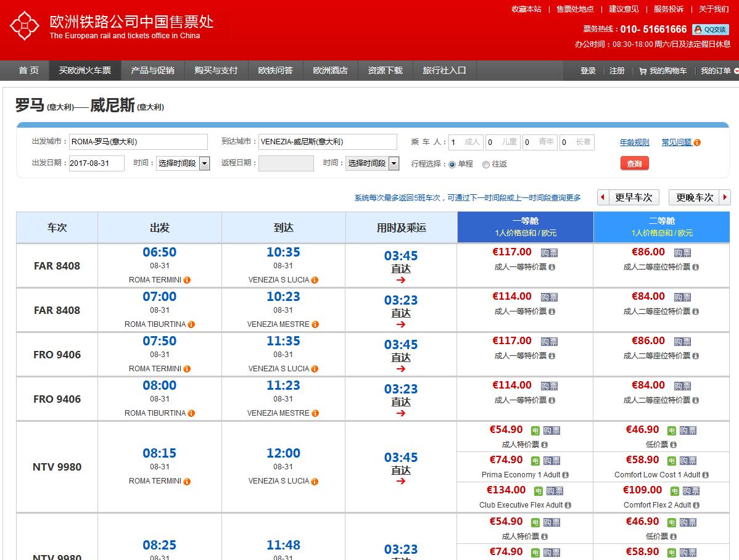Open 年龄规则 link
This screenshot has width=739, height=560.
[634, 142]
